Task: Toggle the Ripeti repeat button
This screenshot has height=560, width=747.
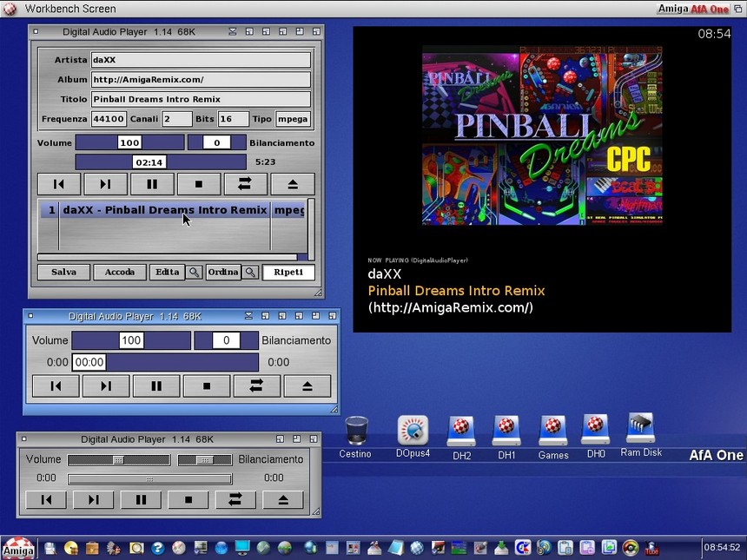Action: [288, 273]
